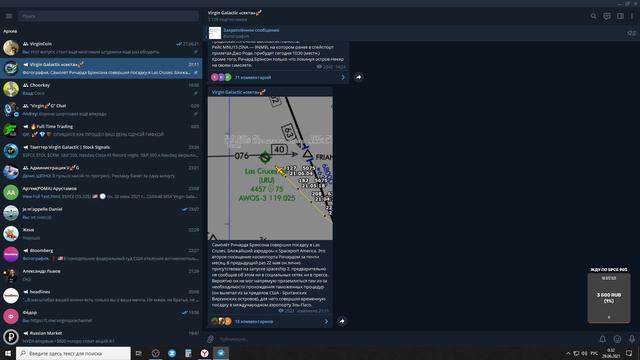Open Virgin Galactic channel info from header title

[x=235, y=13]
